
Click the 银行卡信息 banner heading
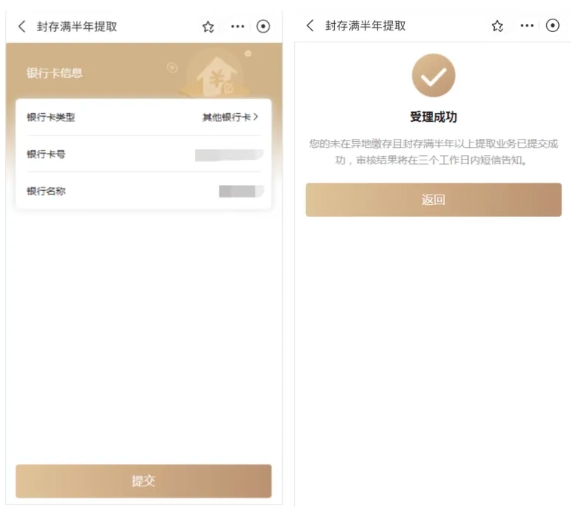[x=55, y=73]
